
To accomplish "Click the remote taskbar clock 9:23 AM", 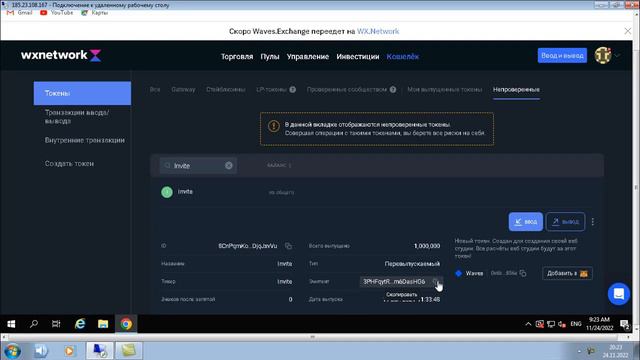I will pyautogui.click(x=600, y=324).
